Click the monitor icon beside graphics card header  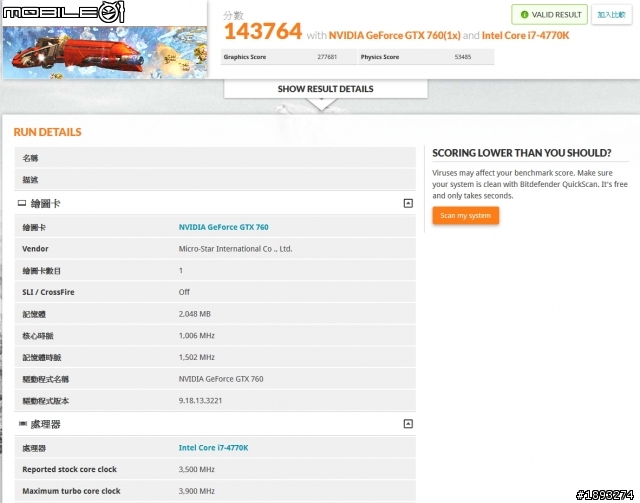22,203
